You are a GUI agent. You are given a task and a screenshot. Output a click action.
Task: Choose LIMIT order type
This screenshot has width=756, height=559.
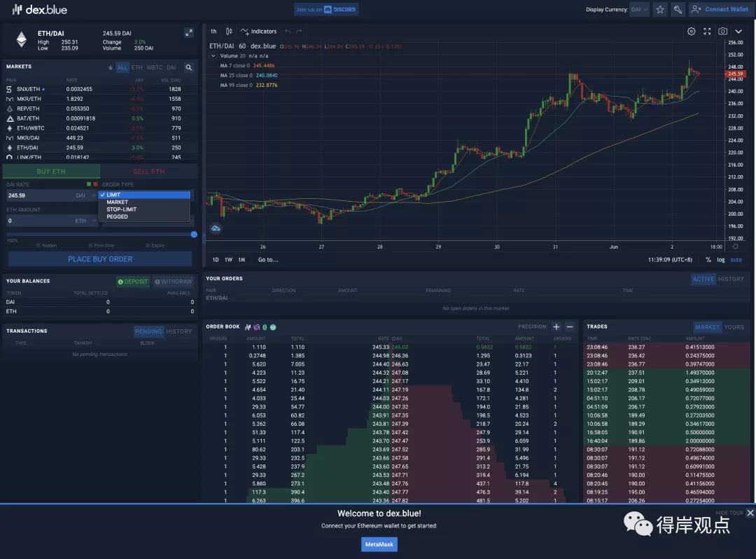pyautogui.click(x=145, y=195)
